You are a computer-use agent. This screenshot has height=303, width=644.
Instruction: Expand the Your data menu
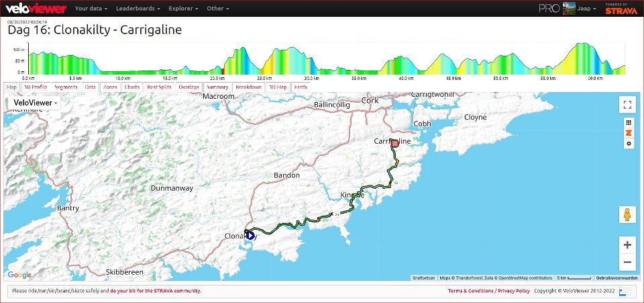[x=91, y=9]
